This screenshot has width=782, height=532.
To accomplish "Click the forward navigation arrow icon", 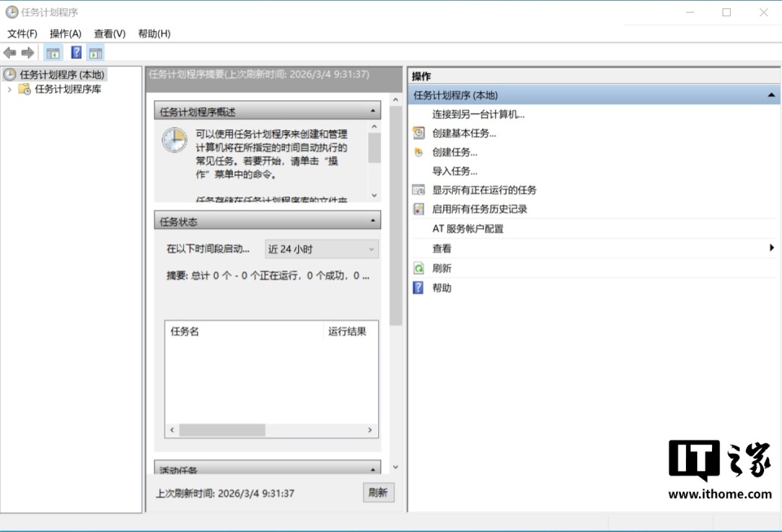I will 26,52.
